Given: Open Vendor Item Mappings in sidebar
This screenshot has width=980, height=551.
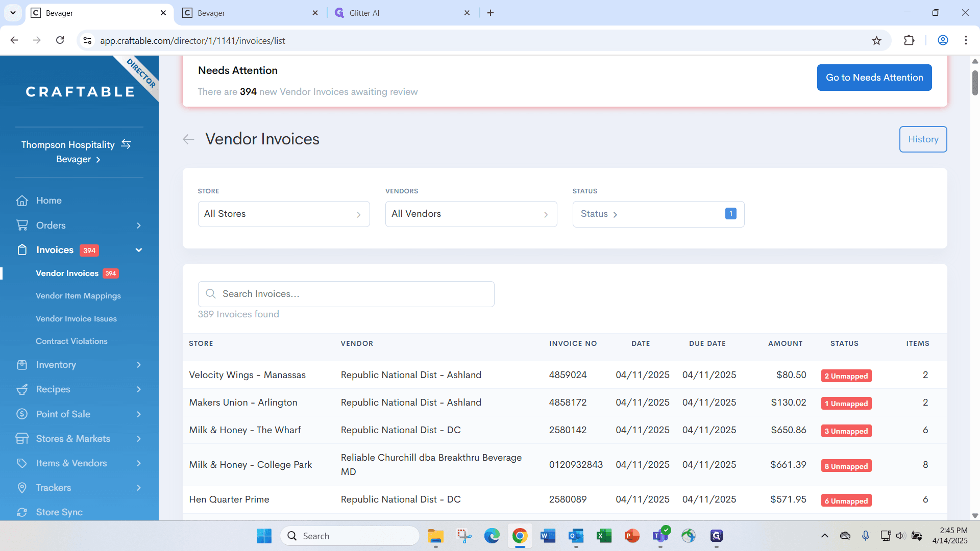Looking at the screenshot, I should [78, 296].
